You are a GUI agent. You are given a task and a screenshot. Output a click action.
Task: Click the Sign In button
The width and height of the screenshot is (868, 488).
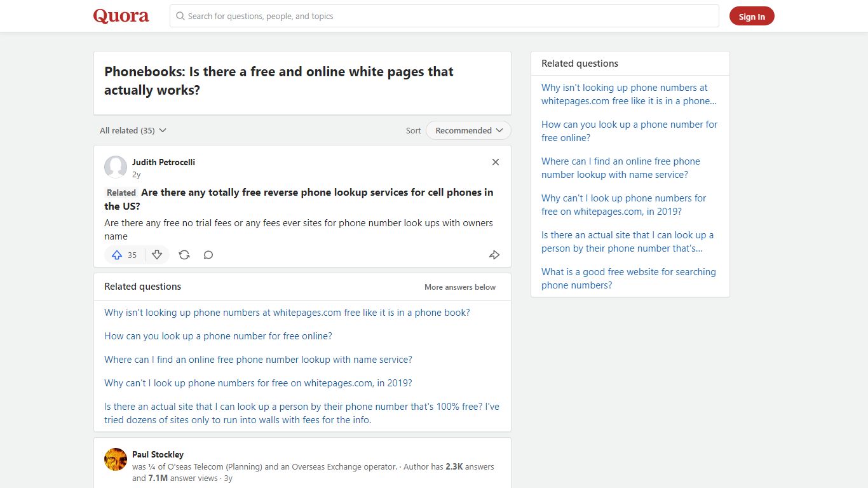752,17
